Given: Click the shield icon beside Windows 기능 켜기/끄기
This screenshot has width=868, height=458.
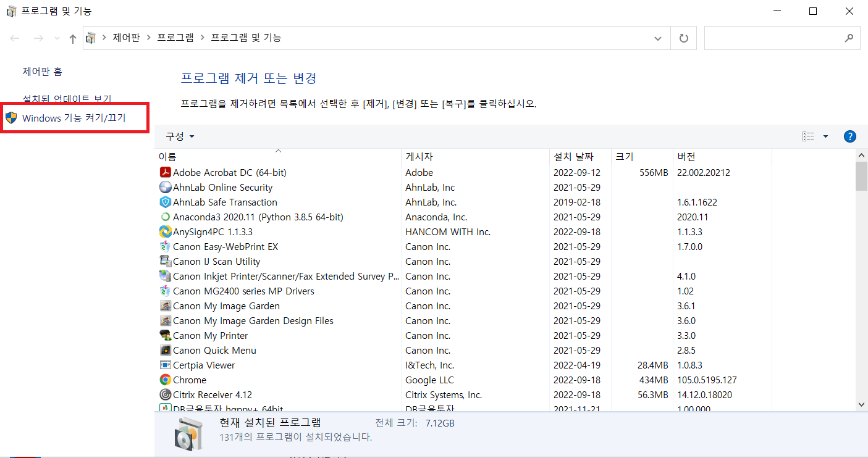Looking at the screenshot, I should (x=11, y=118).
